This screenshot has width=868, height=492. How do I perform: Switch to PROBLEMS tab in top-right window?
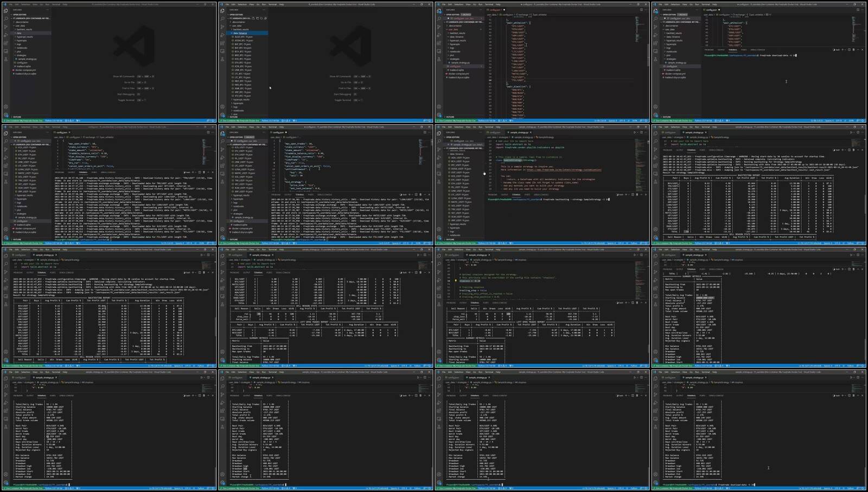point(709,49)
